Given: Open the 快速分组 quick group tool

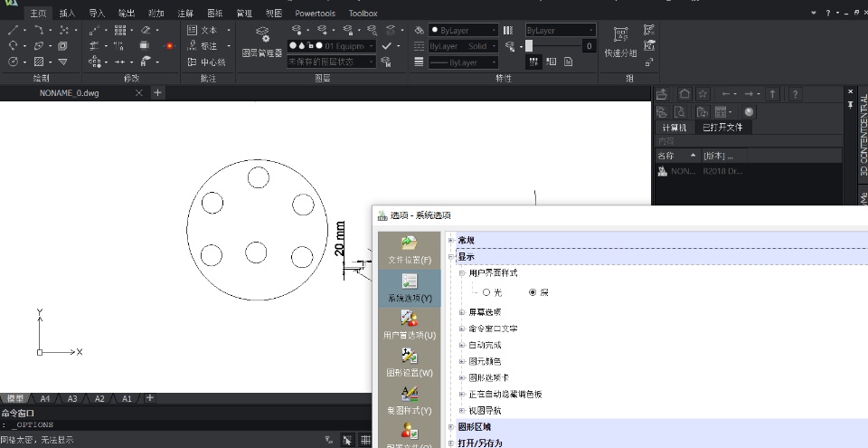Looking at the screenshot, I should pos(620,43).
